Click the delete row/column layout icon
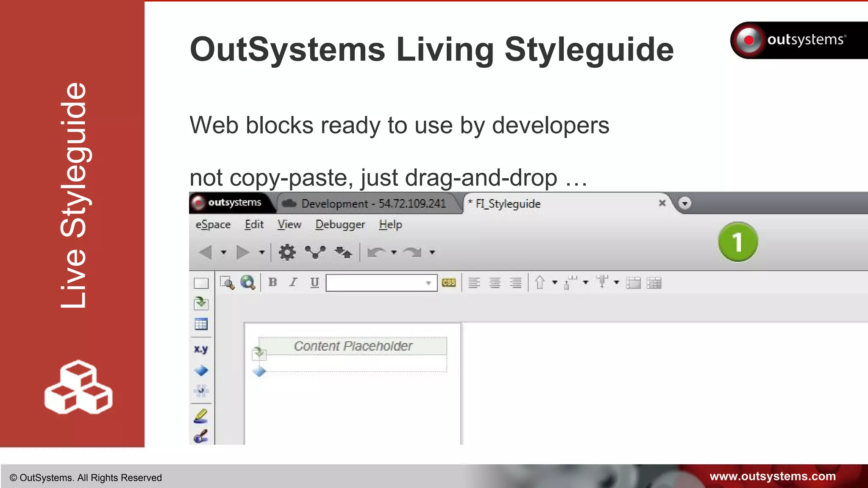868x488 pixels. click(x=602, y=282)
